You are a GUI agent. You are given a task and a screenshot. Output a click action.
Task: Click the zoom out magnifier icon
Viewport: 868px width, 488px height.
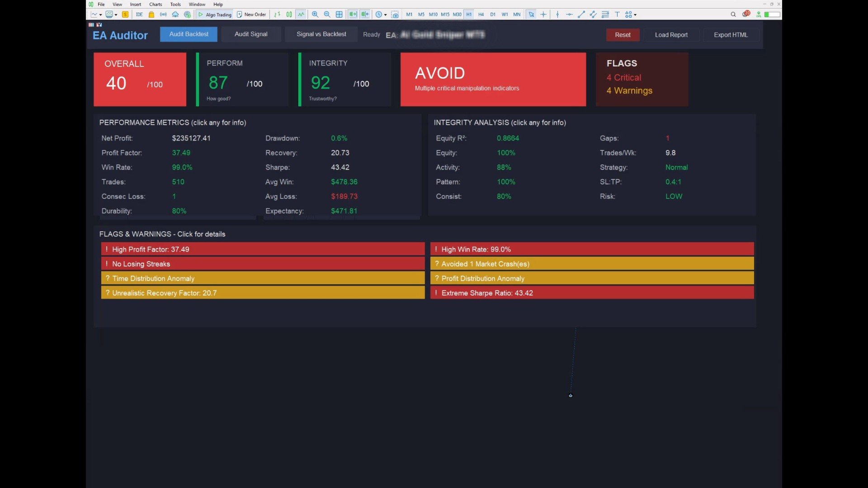pyautogui.click(x=327, y=14)
